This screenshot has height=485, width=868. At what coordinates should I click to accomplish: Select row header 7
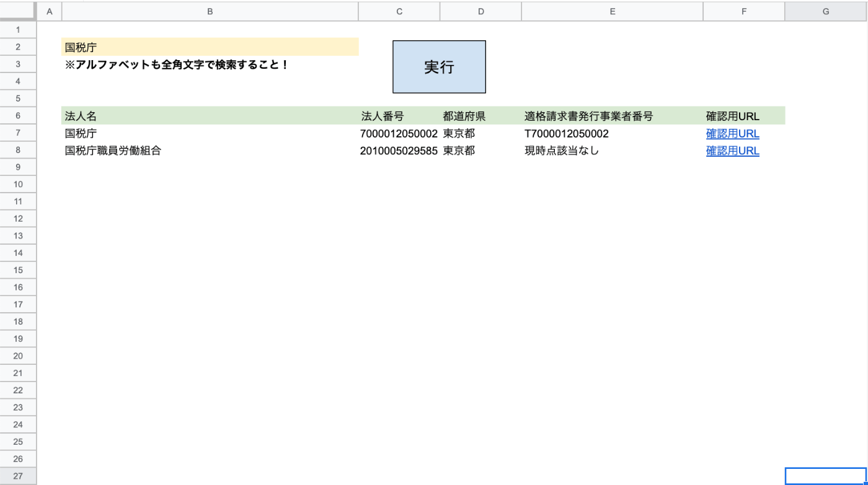18,133
